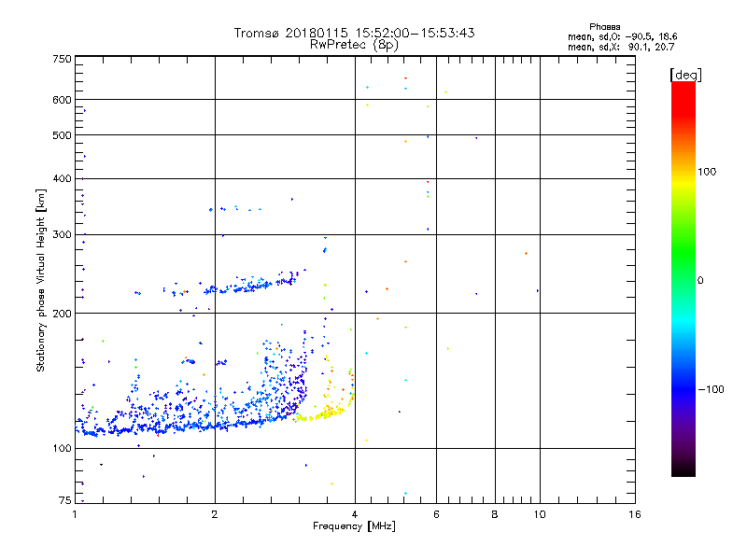This screenshot has width=747, height=560.
Task: Click the 'Stationary phase Virtual Height [km]' axis title
Action: (41, 280)
